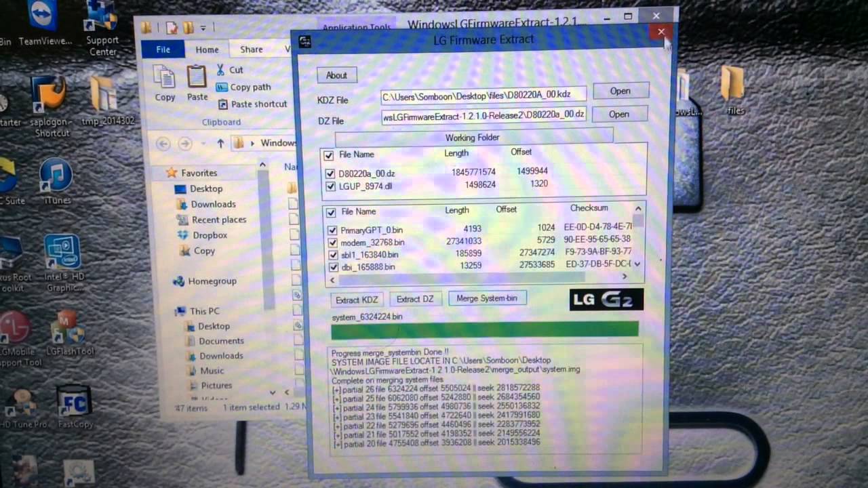Click the Paste icon in the ribbon

pos(197,77)
